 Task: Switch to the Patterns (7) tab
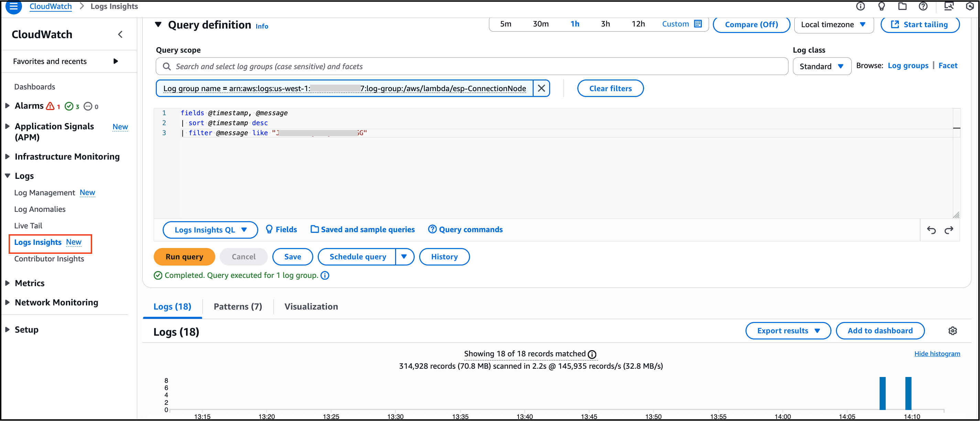(x=238, y=307)
